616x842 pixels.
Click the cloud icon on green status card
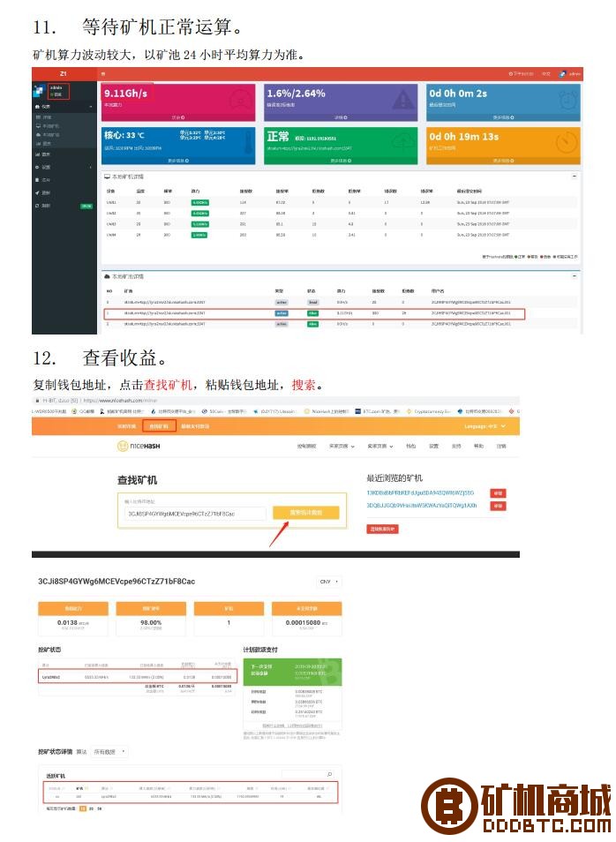point(402,142)
